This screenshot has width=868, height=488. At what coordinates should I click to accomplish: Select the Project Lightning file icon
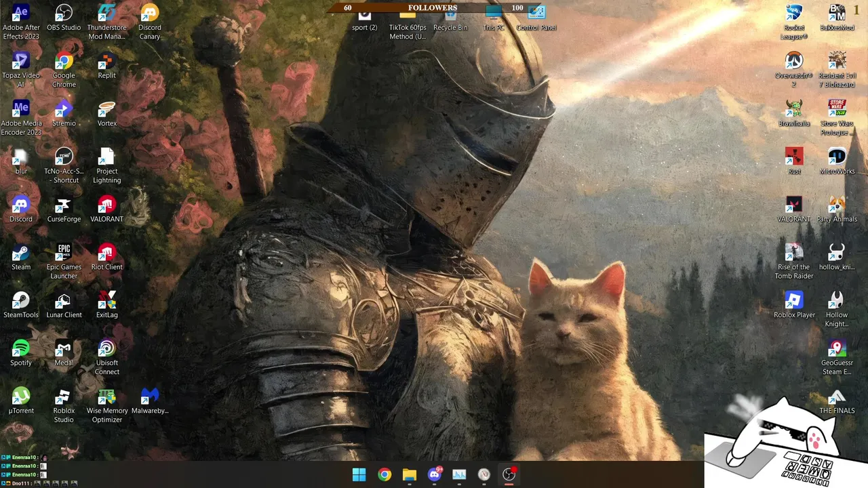pyautogui.click(x=106, y=165)
